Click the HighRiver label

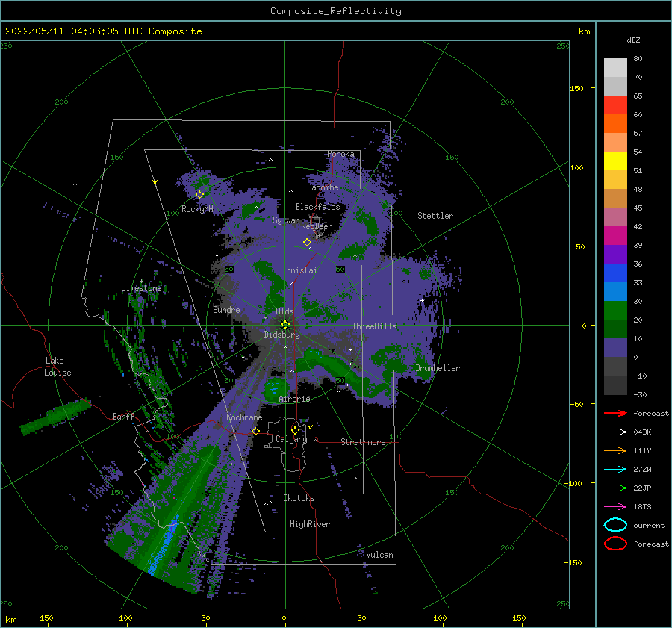pyautogui.click(x=310, y=524)
